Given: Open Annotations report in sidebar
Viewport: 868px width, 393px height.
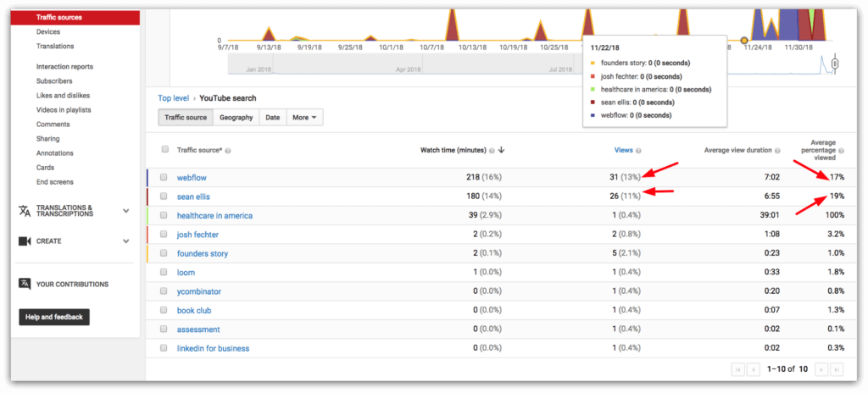Looking at the screenshot, I should 55,153.
